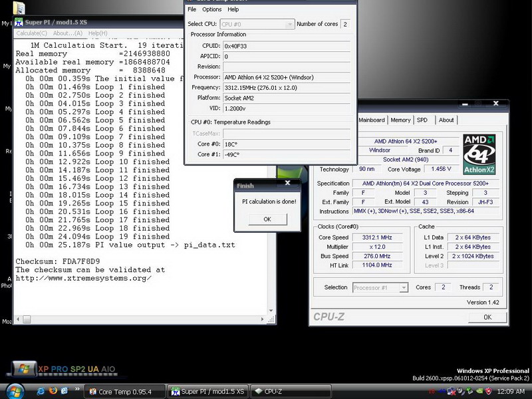Click Super PI vertical scrollbar down arrow
The height and width of the screenshot is (399, 532).
pyautogui.click(x=271, y=311)
